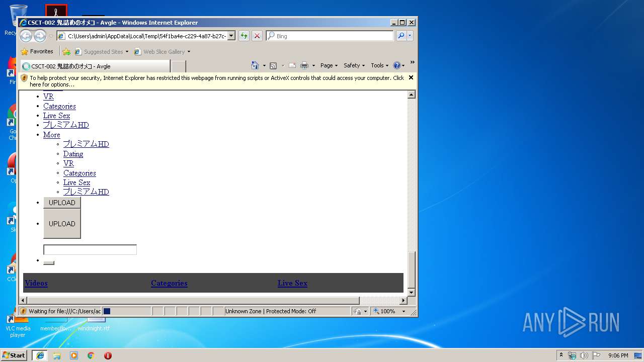
Task: Launch Windows Media Player from the taskbar
Action: coord(74,355)
